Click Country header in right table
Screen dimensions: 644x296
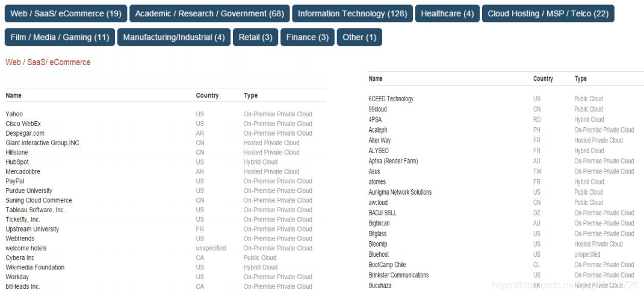pos(543,78)
